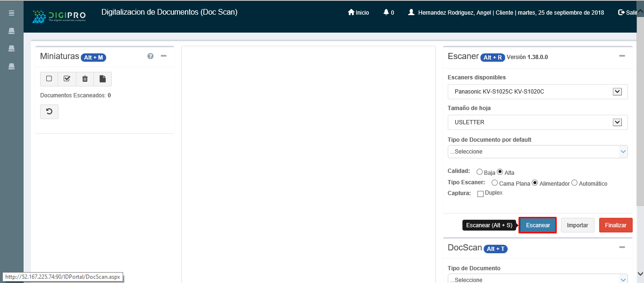
Task: Click the red Finalizar button
Action: [615, 225]
